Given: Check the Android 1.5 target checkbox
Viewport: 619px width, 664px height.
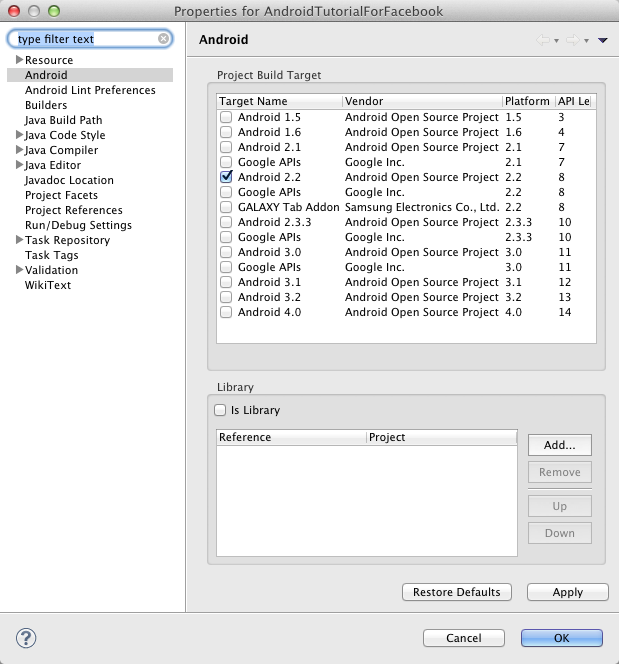Looking at the screenshot, I should tap(226, 117).
